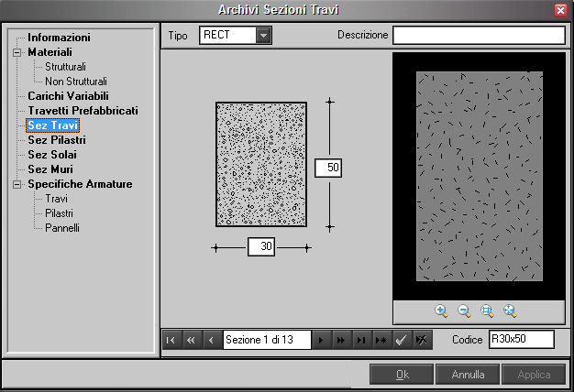Open the Tipo dropdown list
The height and width of the screenshot is (392, 574).
(264, 36)
